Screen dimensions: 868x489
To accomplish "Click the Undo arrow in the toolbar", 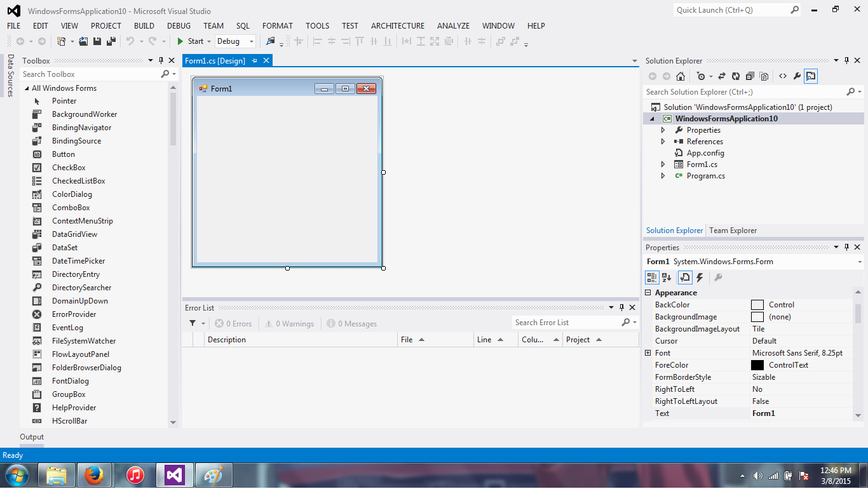I will (130, 41).
